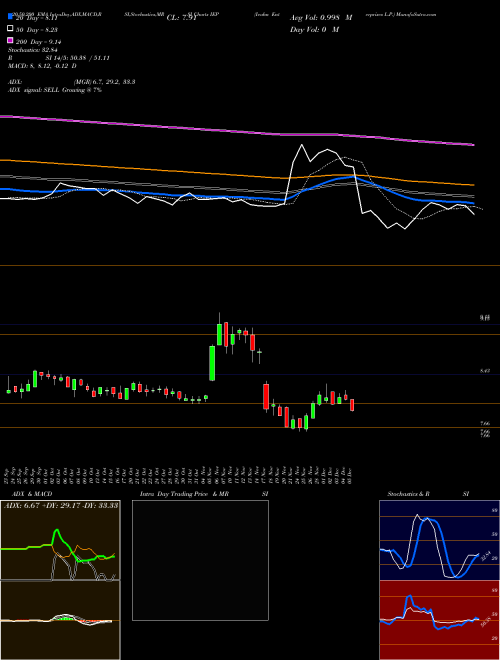Click the 'SI 14/3: 50.38 / 51.11' RSI values
The height and width of the screenshot is (660, 500).
pos(77,58)
